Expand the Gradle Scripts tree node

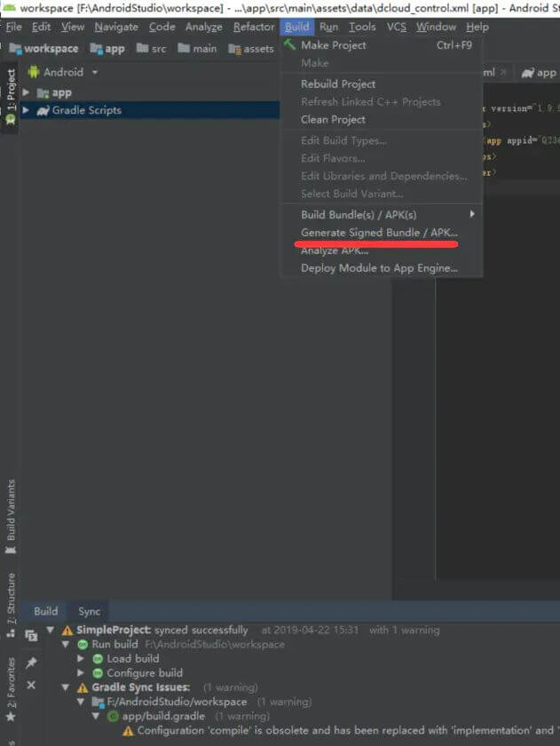click(26, 110)
